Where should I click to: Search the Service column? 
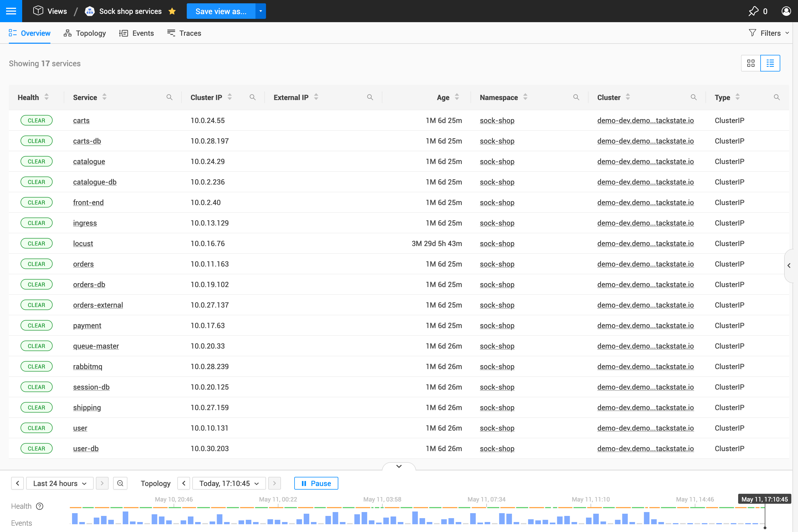pos(169,97)
